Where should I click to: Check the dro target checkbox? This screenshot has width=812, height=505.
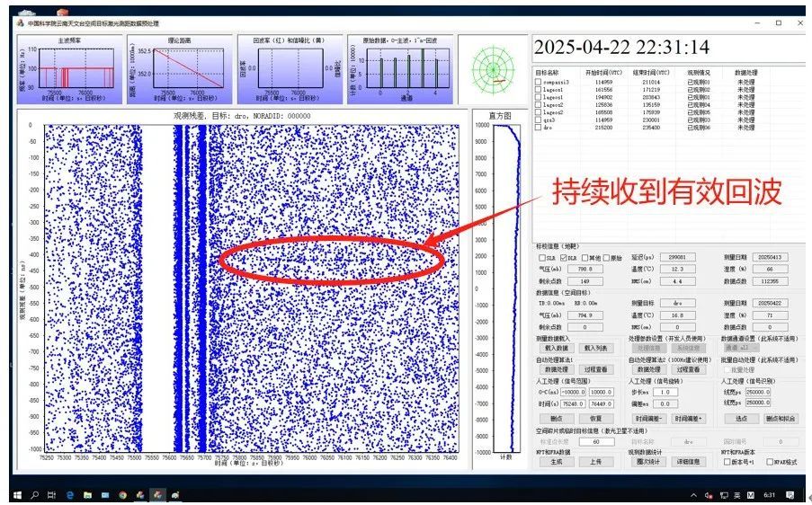pos(539,128)
